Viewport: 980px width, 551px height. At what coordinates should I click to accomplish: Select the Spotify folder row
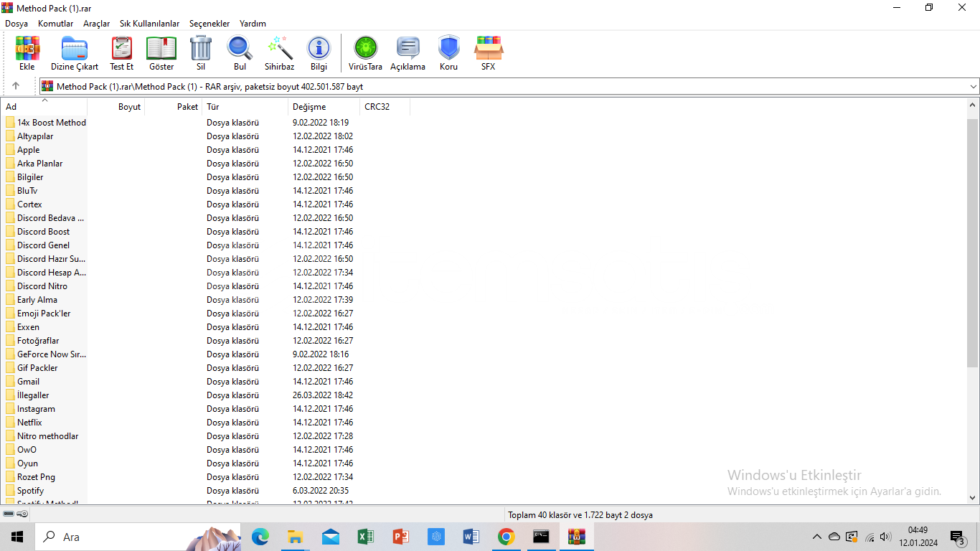(x=30, y=491)
